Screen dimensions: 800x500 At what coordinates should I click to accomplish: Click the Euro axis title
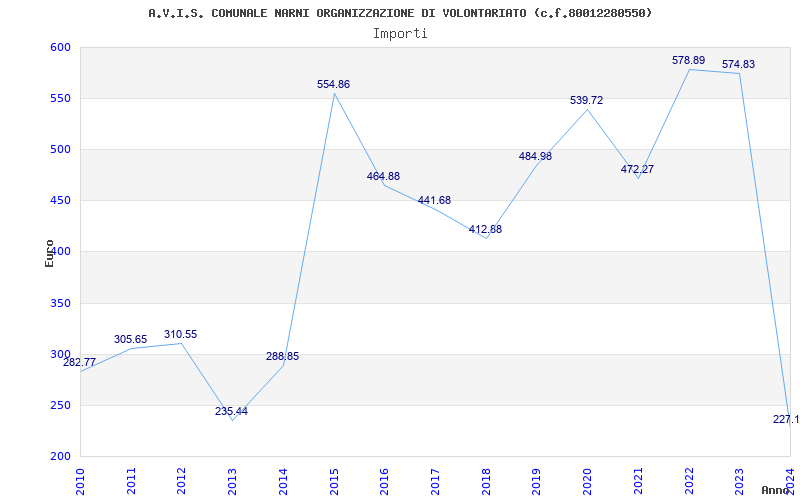click(49, 253)
